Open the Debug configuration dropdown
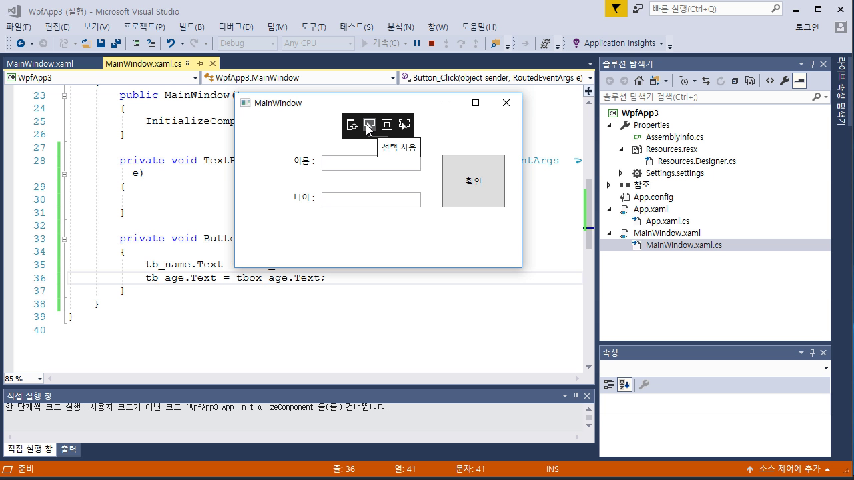 click(245, 44)
